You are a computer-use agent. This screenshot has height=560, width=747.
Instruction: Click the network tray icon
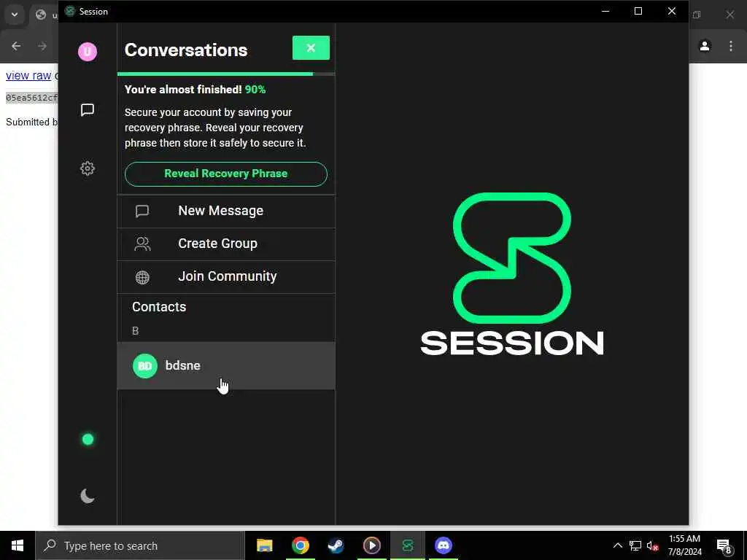pyautogui.click(x=635, y=545)
